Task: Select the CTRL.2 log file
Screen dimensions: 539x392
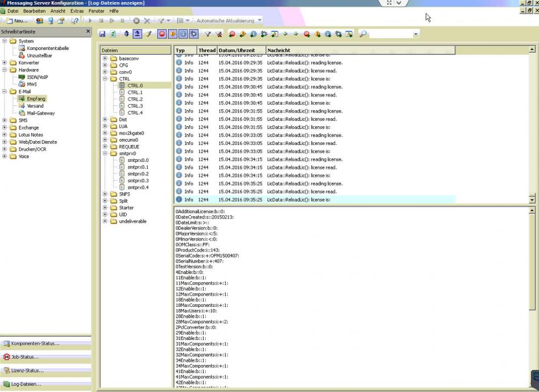Action: [x=134, y=99]
